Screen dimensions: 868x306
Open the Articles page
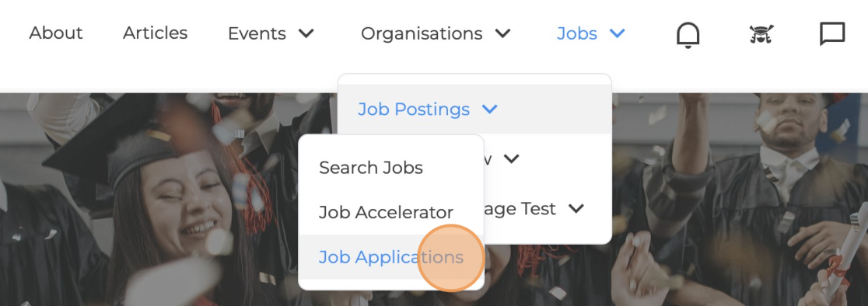tap(155, 33)
